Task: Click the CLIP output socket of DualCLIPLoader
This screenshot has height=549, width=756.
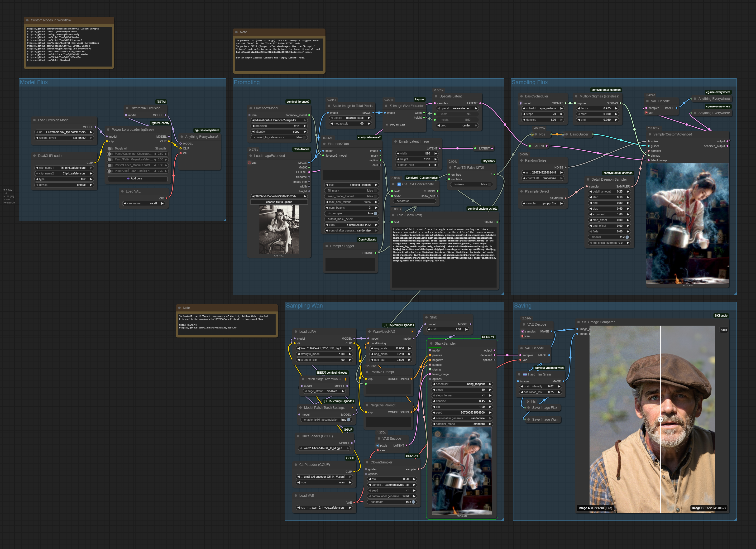Action: point(95,163)
